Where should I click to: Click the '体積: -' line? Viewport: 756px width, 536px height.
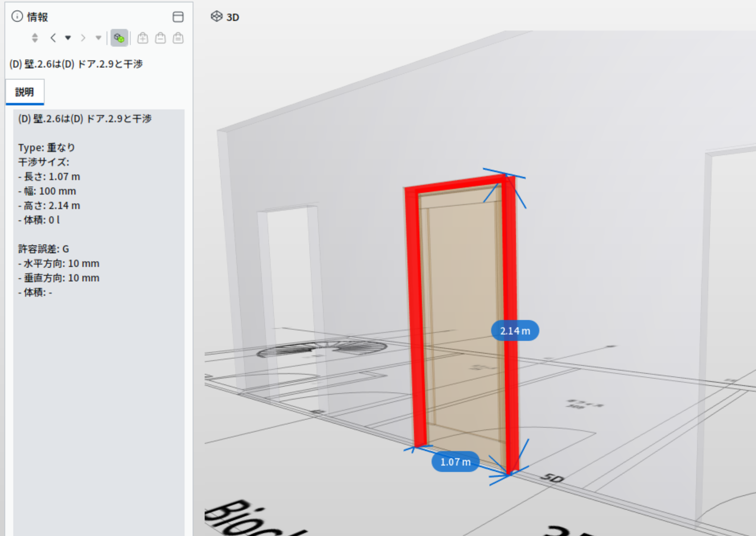point(35,292)
